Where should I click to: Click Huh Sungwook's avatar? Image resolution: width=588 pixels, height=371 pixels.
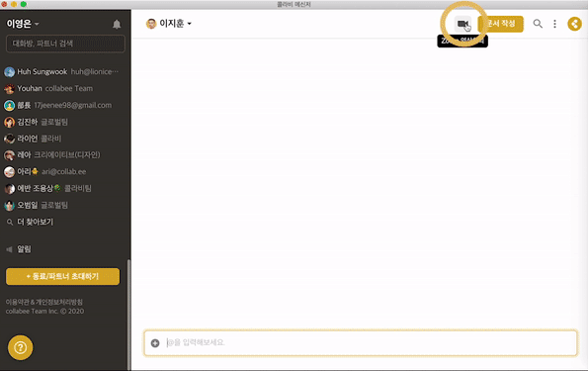click(x=9, y=71)
